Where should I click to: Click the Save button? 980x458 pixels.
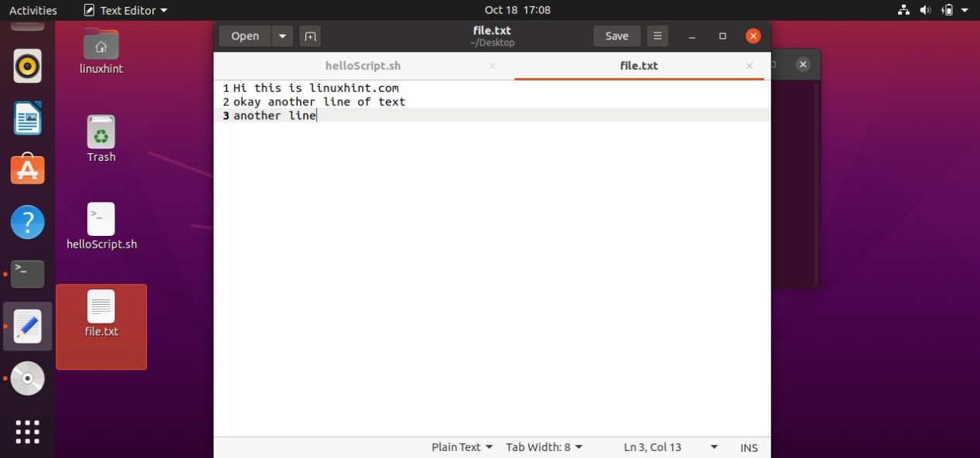click(616, 36)
